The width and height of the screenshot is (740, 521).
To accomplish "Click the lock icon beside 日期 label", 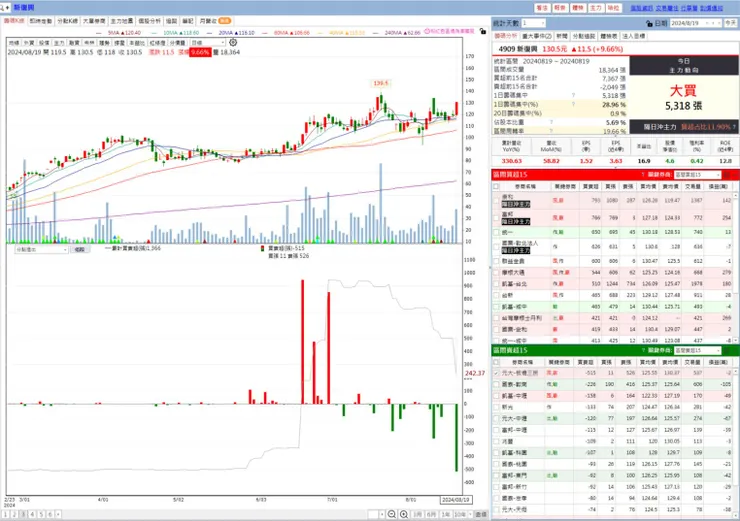I will click(x=649, y=23).
